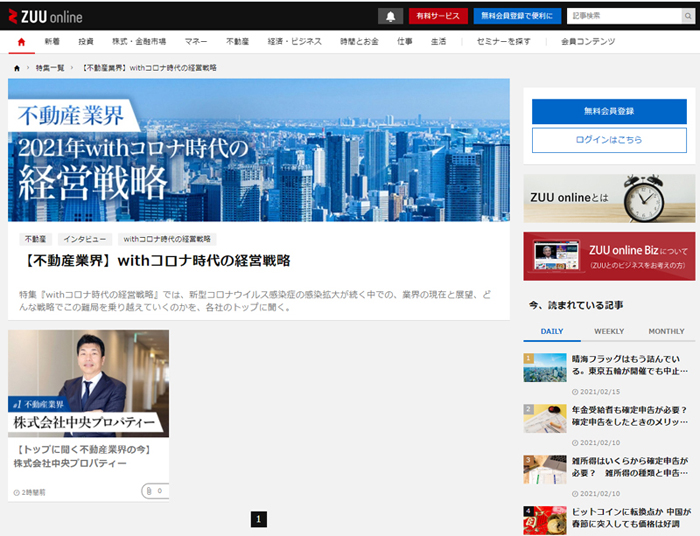700x536 pixels.
Task: Select the 不動産 tag
Action: tap(36, 239)
